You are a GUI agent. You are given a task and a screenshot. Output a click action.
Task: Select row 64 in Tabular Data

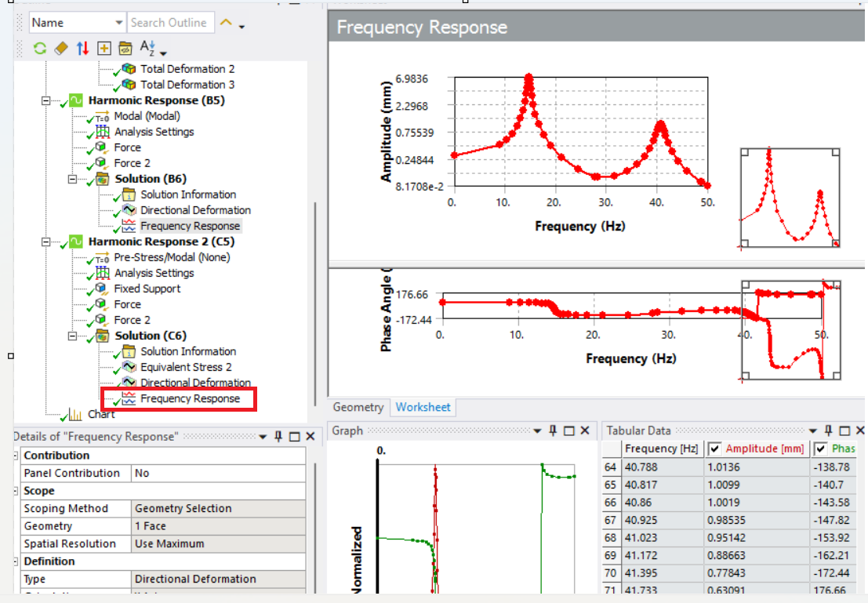tap(611, 467)
